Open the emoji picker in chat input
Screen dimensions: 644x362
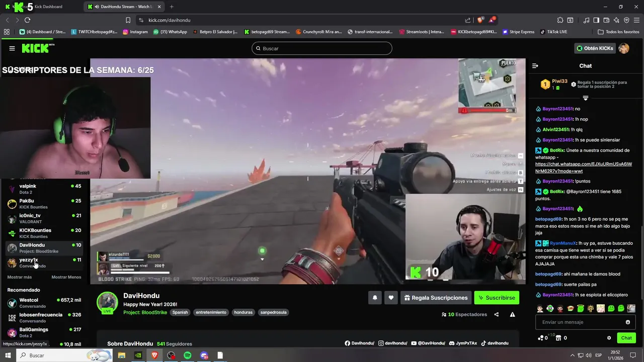pos(628,322)
